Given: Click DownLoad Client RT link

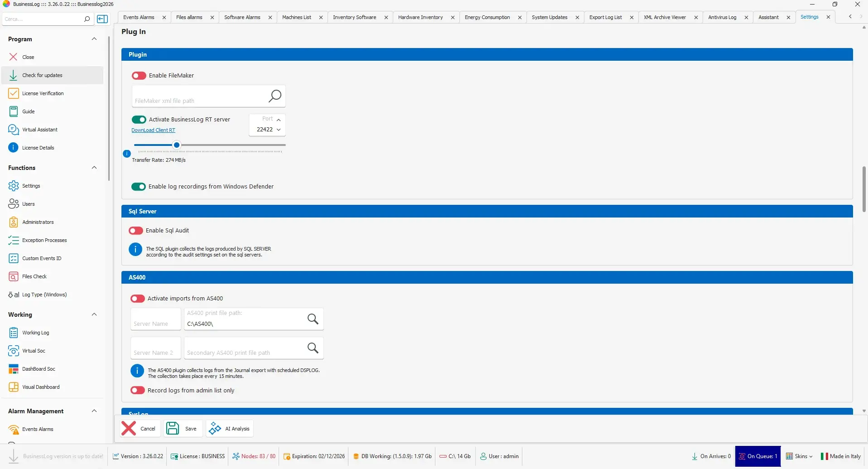Looking at the screenshot, I should pos(153,131).
